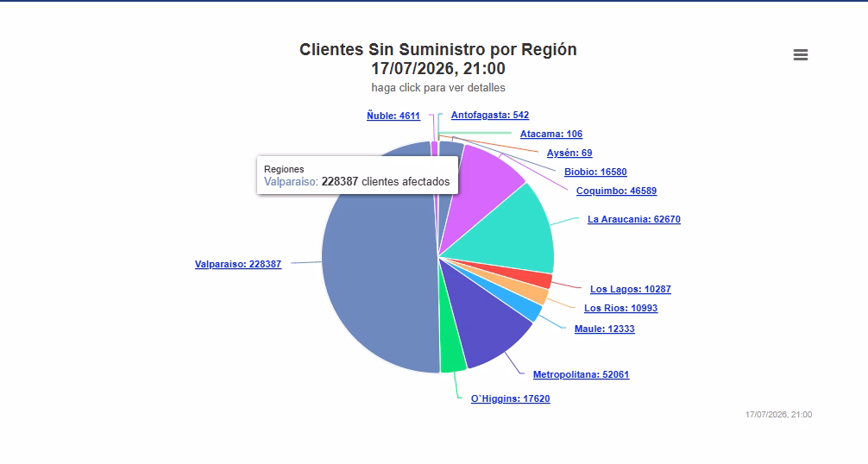Select the Metropolitana: 52061 label
Screen dimensions: 868x464
[582, 374]
